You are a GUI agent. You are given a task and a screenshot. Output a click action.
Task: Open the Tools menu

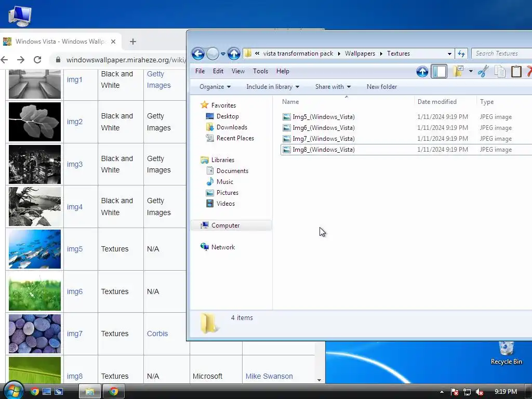(261, 71)
